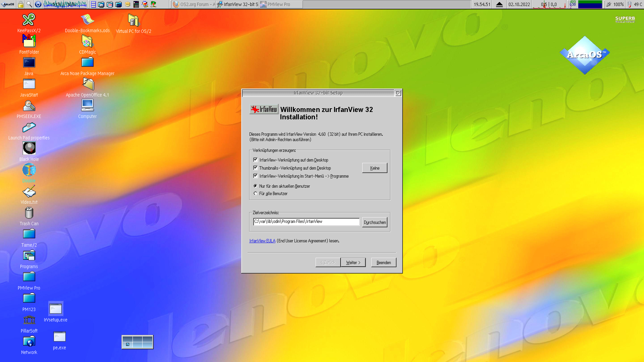The image size is (644, 362).
Task: Click Weiter to continue installation
Action: point(353,262)
